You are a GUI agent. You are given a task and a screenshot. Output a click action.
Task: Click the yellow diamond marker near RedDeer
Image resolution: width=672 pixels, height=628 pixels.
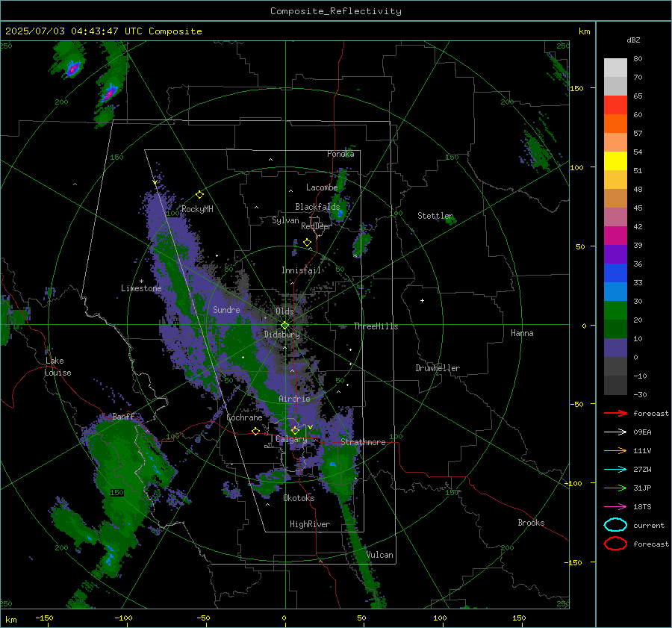point(307,243)
